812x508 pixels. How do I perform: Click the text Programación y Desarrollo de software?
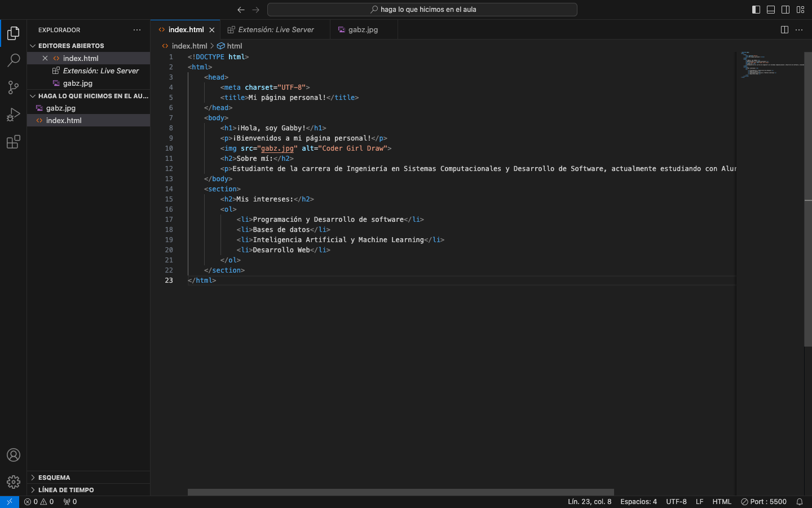point(328,220)
